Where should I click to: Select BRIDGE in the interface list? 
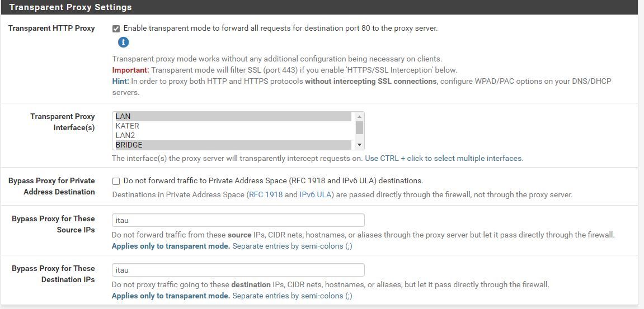[x=233, y=145]
